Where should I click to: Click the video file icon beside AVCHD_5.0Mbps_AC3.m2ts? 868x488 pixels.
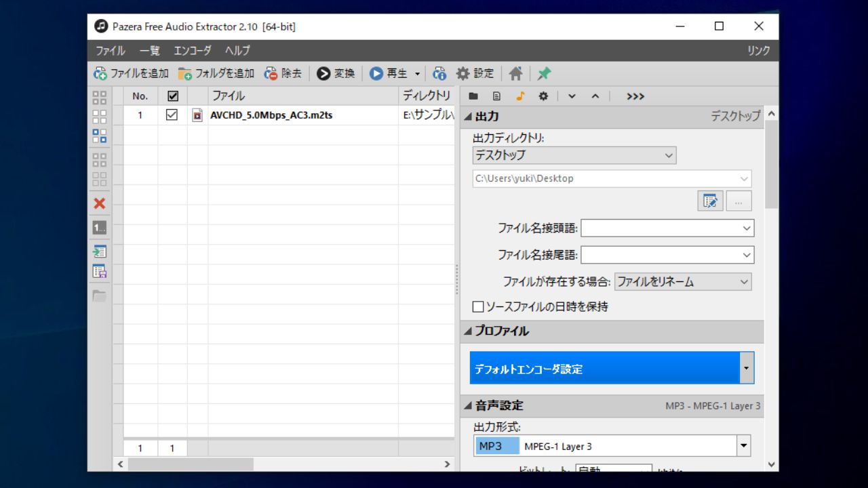[197, 115]
